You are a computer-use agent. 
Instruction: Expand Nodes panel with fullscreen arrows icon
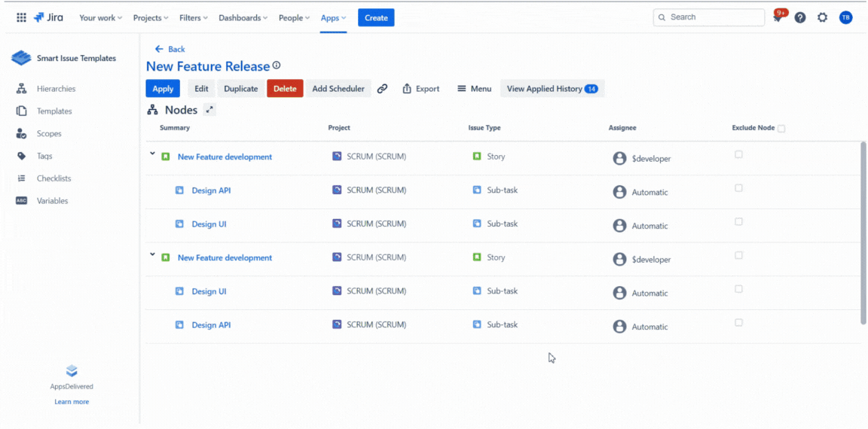[x=209, y=110]
